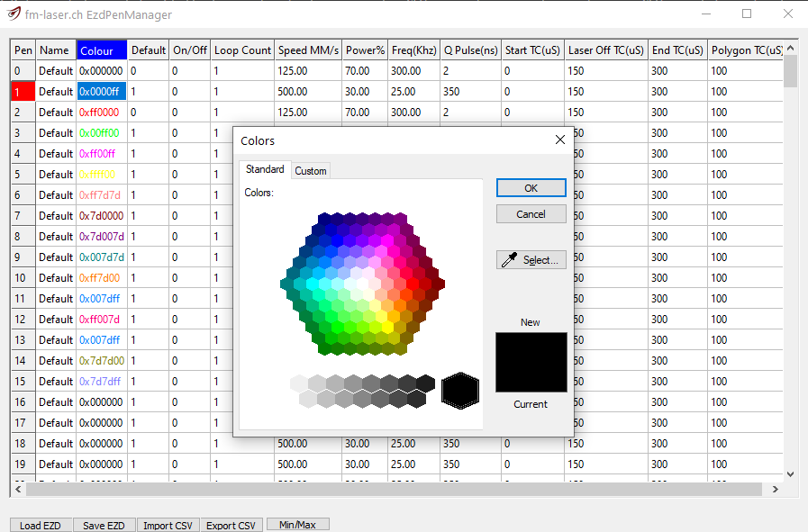Viewport: 808px width, 532px height.
Task: Click Default column value 0 in pen 2 row
Action: (x=149, y=113)
